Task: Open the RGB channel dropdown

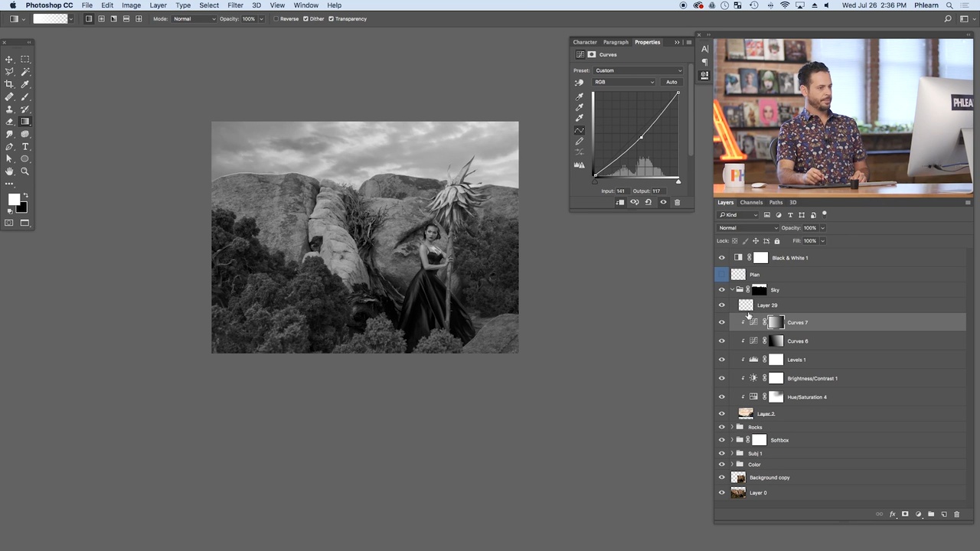Action: click(624, 82)
